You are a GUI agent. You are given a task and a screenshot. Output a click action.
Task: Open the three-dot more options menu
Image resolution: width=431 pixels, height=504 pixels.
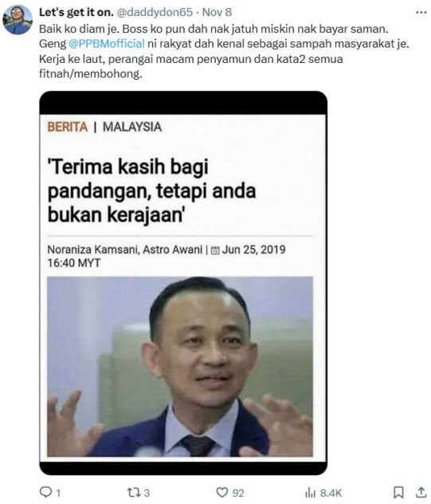click(x=421, y=12)
